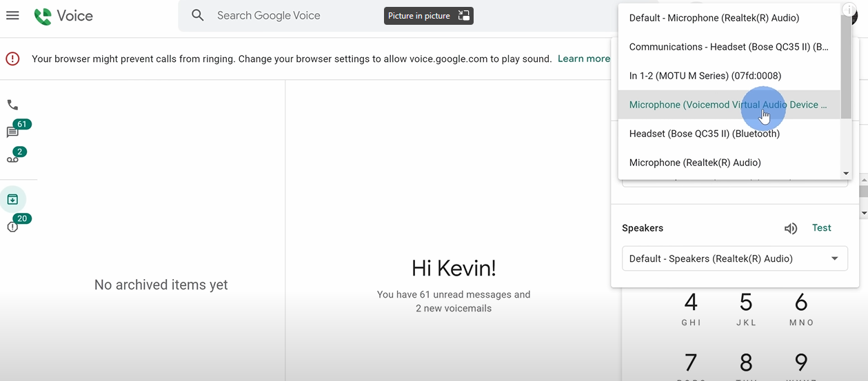Viewport: 868px width, 381px height.
Task: Pick Headset (Bose QC35 II) (Bluetooth)
Action: [x=705, y=134]
